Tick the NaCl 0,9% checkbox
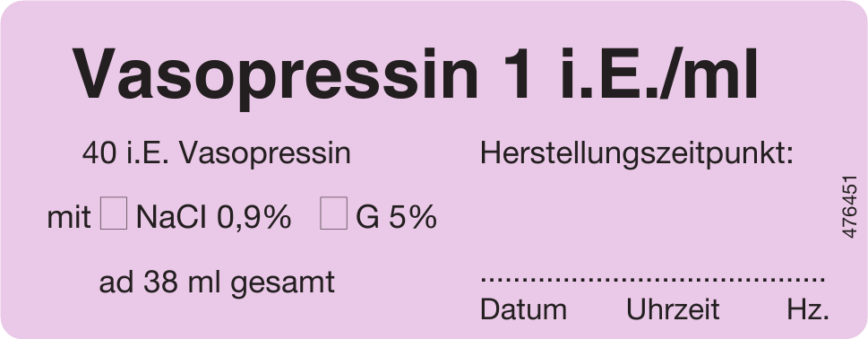Viewport: 868px width, 339px height. [x=114, y=213]
